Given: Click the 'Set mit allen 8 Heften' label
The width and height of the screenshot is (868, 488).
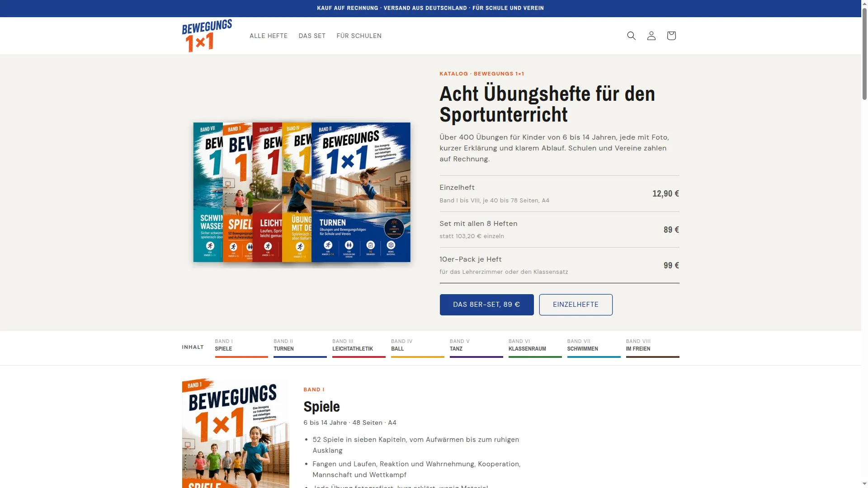Looking at the screenshot, I should pyautogui.click(x=478, y=224).
